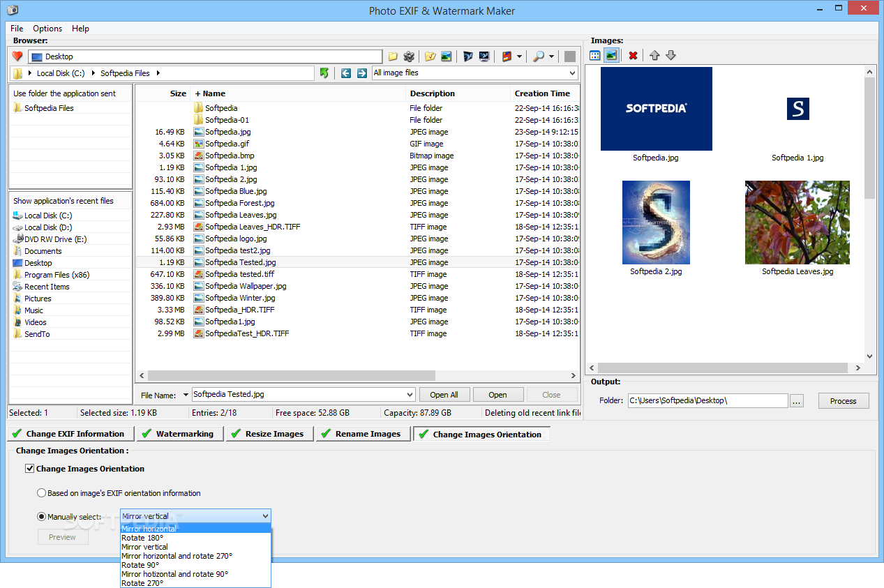This screenshot has height=588, width=884.
Task: Click the Open All button
Action: (x=444, y=395)
